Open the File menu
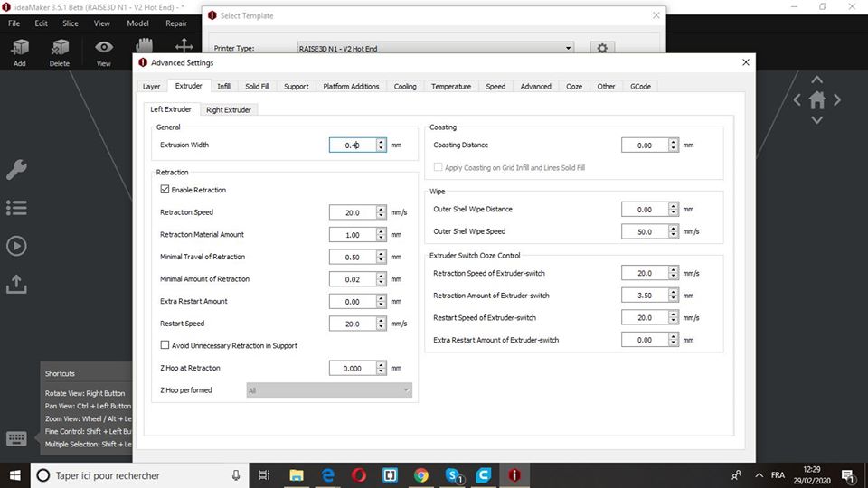Image resolution: width=868 pixels, height=488 pixels. [x=14, y=23]
